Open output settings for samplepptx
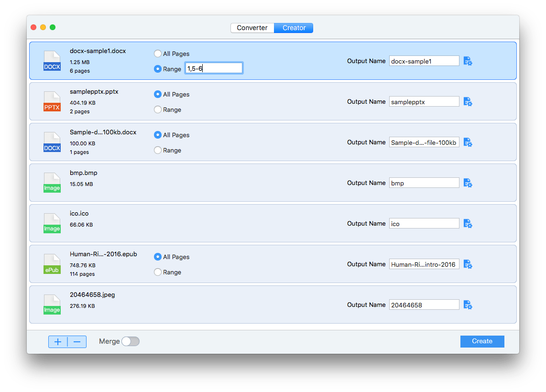546x392 pixels. click(x=468, y=102)
